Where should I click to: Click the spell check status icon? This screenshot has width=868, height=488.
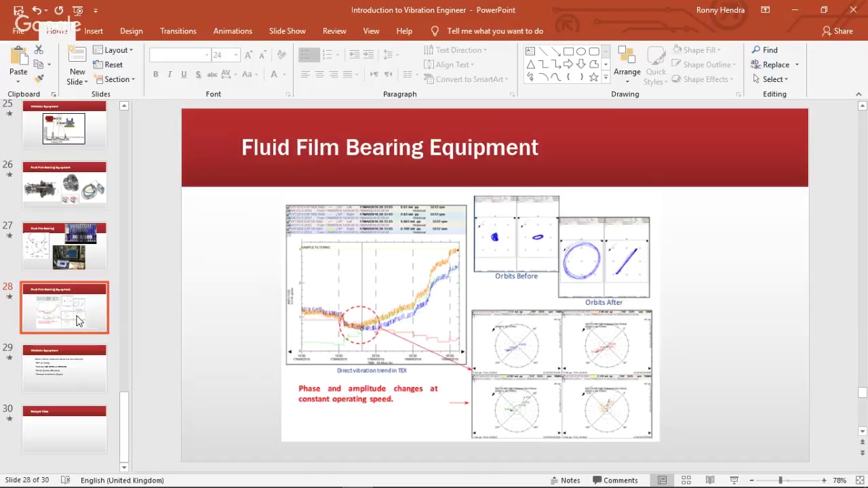[x=65, y=480]
